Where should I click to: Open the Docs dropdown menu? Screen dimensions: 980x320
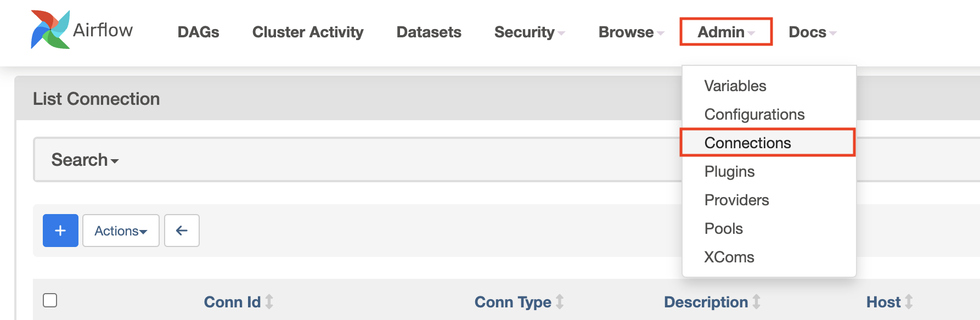click(812, 32)
